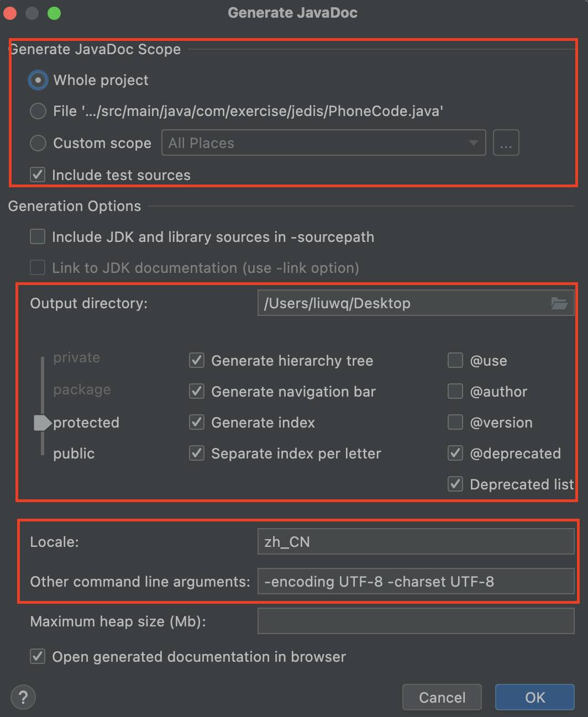Focus the Other command line arguments field
This screenshot has width=588, height=717.
pos(416,582)
